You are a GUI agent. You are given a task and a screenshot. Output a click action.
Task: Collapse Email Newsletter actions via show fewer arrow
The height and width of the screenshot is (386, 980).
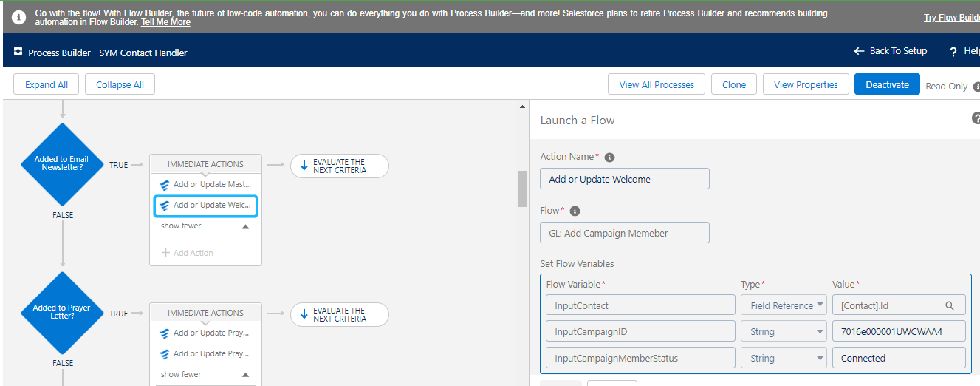point(246,227)
